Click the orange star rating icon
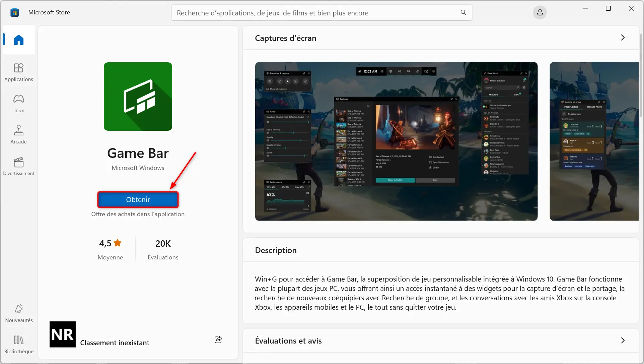644x364 pixels. 118,243
